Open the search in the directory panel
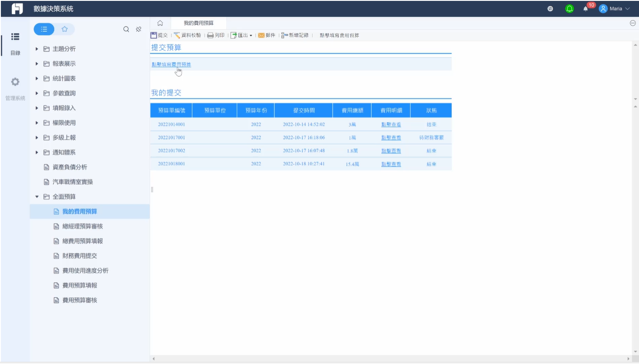The image size is (639, 364). 126,29
